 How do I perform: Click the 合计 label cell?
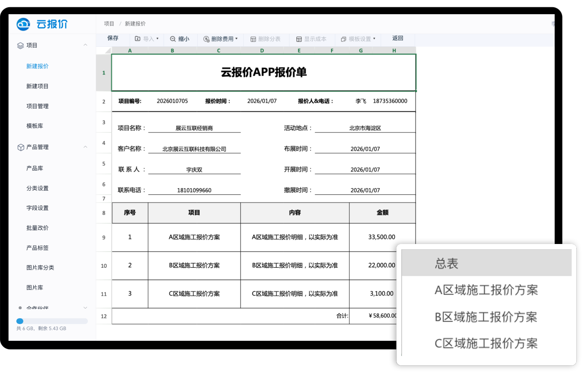(342, 316)
